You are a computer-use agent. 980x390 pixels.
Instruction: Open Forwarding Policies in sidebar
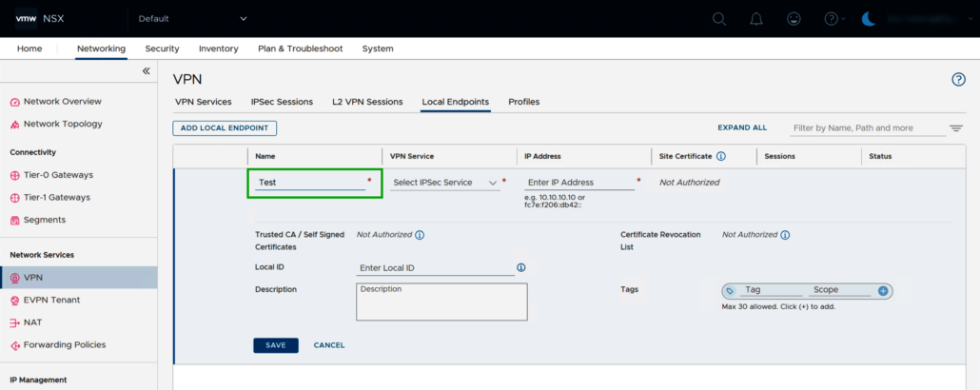[x=65, y=345]
